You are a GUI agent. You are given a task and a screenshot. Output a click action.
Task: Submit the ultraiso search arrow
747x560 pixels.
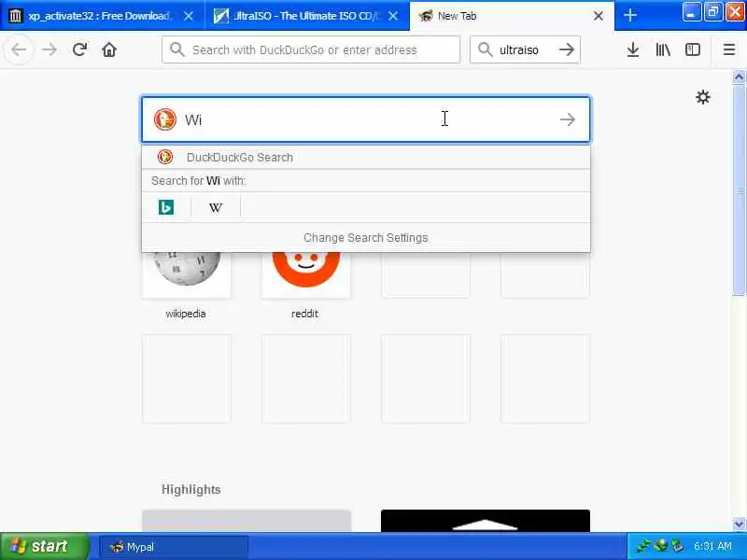567,49
